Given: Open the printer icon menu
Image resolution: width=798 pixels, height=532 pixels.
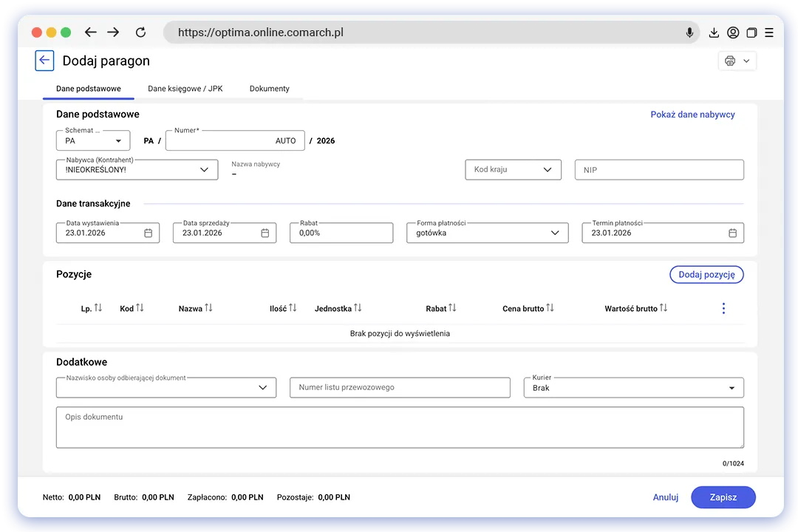Looking at the screenshot, I should point(737,61).
